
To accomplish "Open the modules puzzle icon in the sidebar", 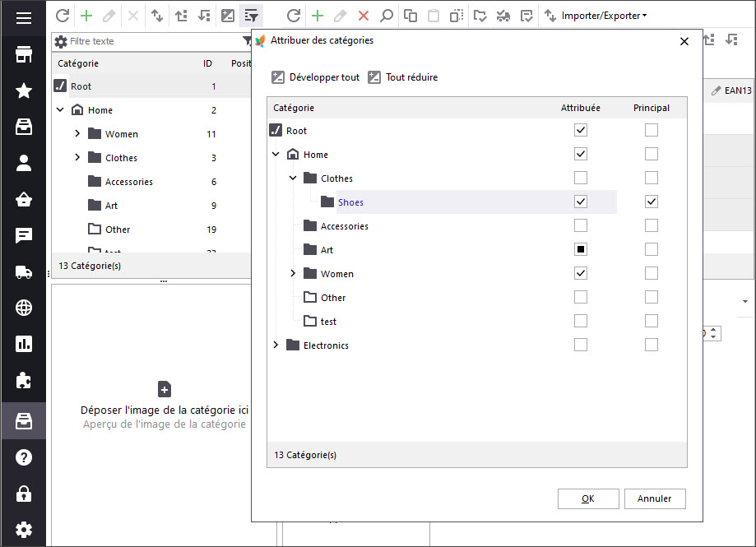I will point(24,381).
